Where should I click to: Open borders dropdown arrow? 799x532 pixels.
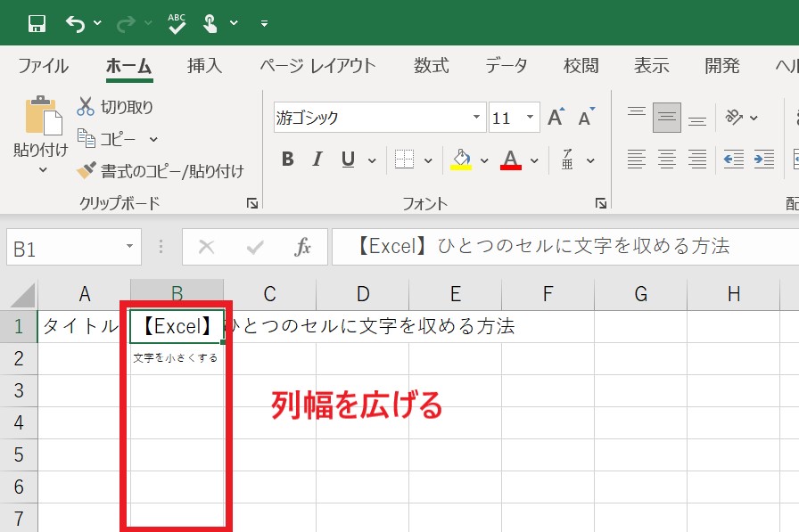[x=428, y=160]
